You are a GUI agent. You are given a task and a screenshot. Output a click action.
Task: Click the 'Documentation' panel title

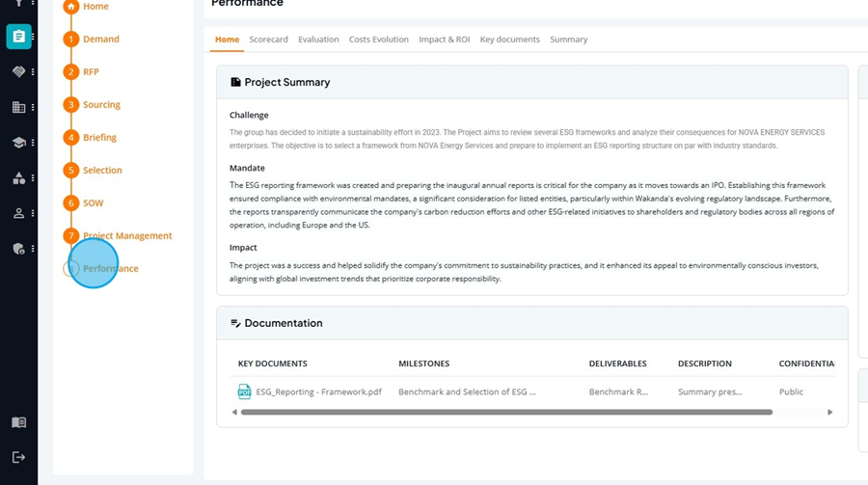(x=284, y=323)
